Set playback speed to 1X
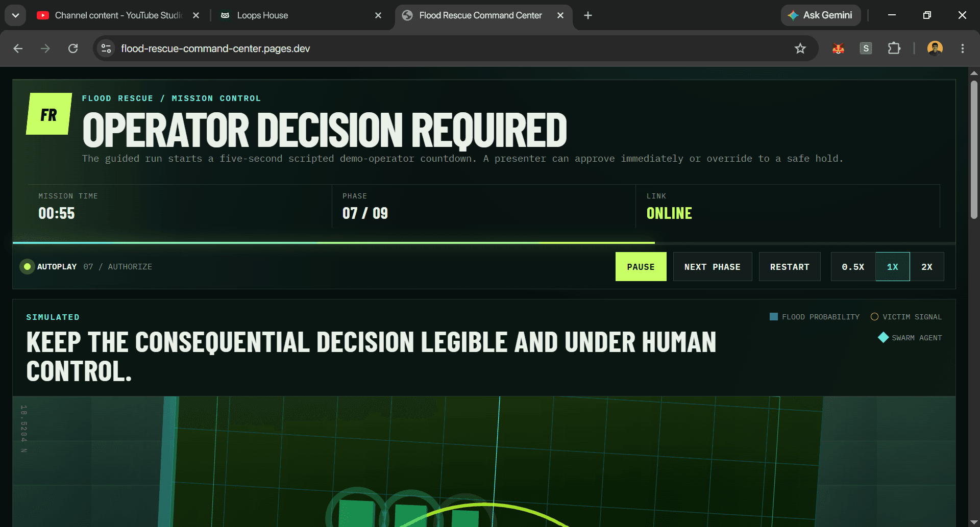Viewport: 980px width, 527px height. [x=893, y=267]
